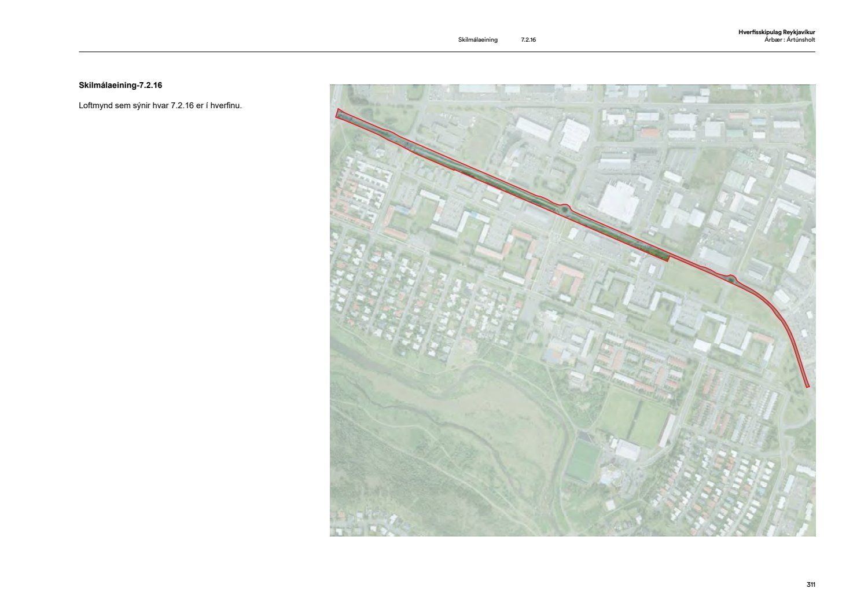Click the Skilmálaeining label in page header
The width and height of the screenshot is (868, 614).
pos(477,40)
